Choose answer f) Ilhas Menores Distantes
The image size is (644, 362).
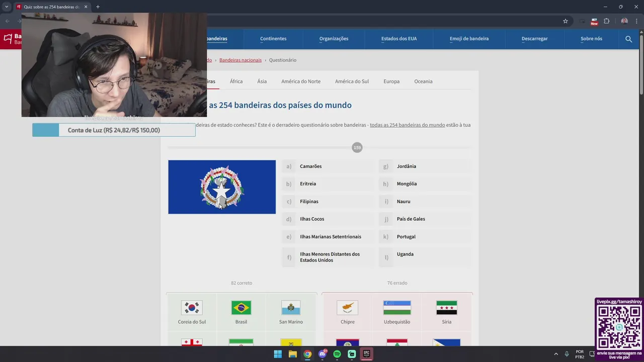tap(328, 257)
